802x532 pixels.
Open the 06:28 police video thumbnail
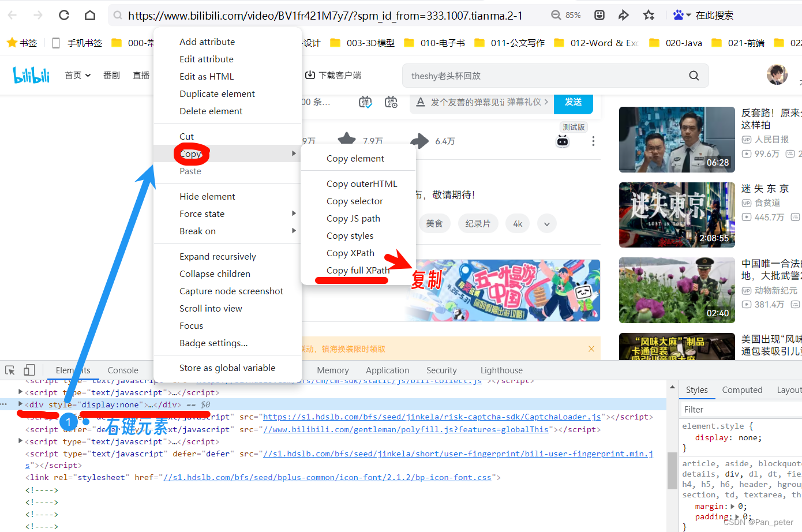(x=677, y=140)
